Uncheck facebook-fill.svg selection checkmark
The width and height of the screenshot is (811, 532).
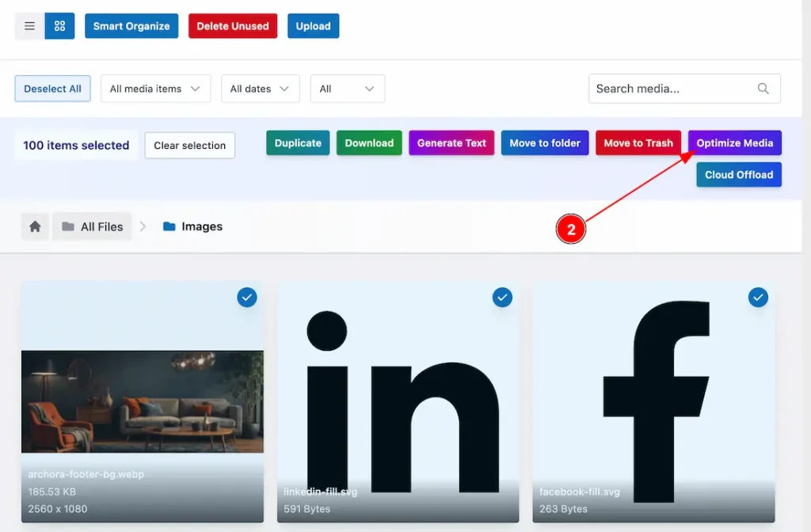coord(758,298)
